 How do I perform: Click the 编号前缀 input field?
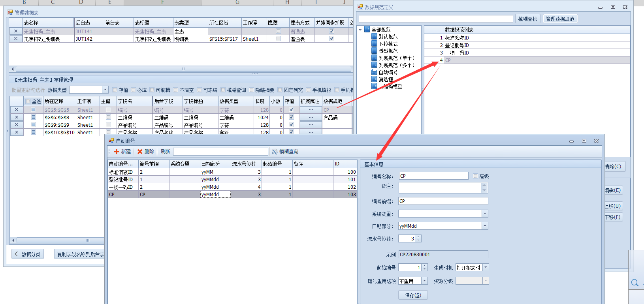click(443, 201)
